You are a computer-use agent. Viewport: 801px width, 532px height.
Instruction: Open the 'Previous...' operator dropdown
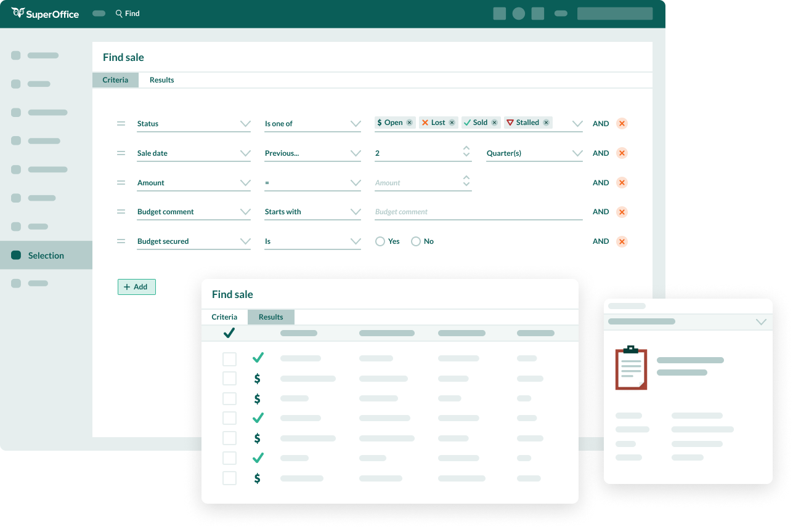click(312, 153)
